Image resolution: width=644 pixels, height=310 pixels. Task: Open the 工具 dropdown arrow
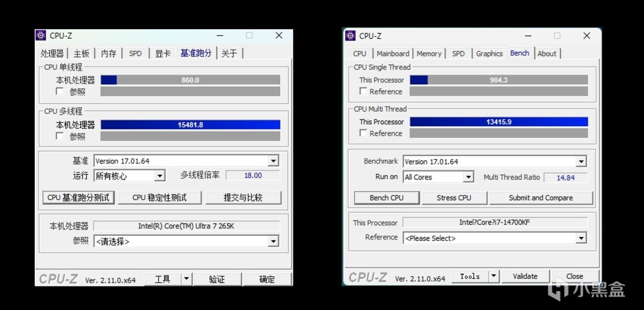pos(186,279)
